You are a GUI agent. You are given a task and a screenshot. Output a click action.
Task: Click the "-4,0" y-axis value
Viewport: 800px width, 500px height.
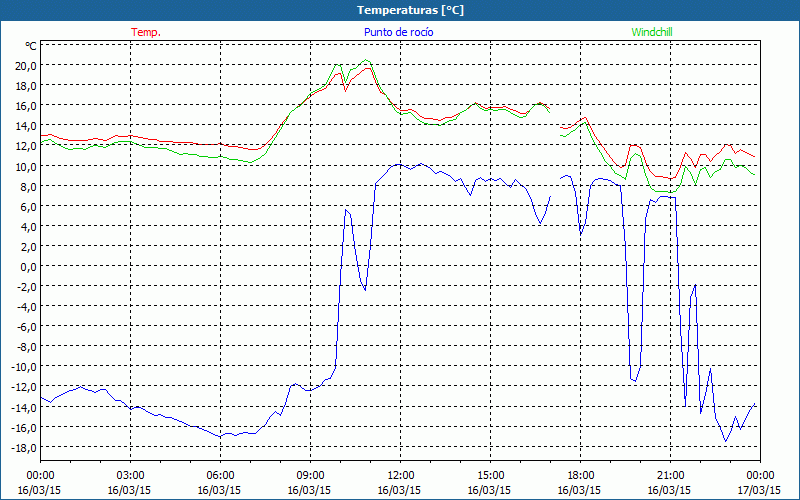pos(27,307)
